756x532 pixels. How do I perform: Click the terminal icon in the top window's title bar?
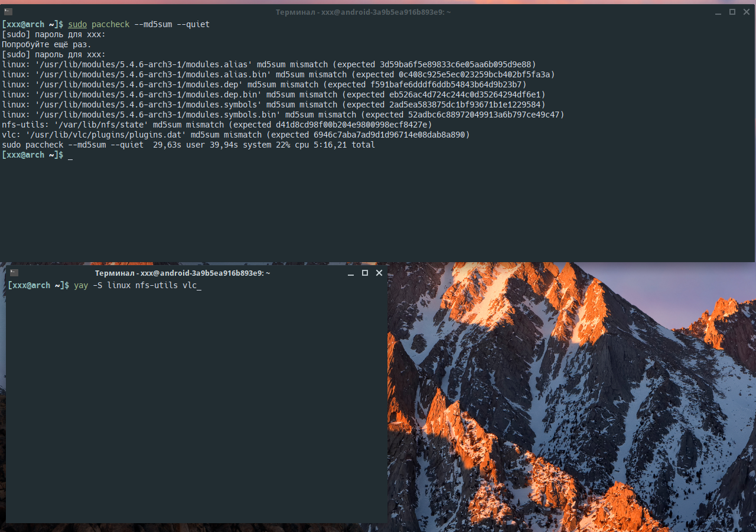tap(8, 12)
